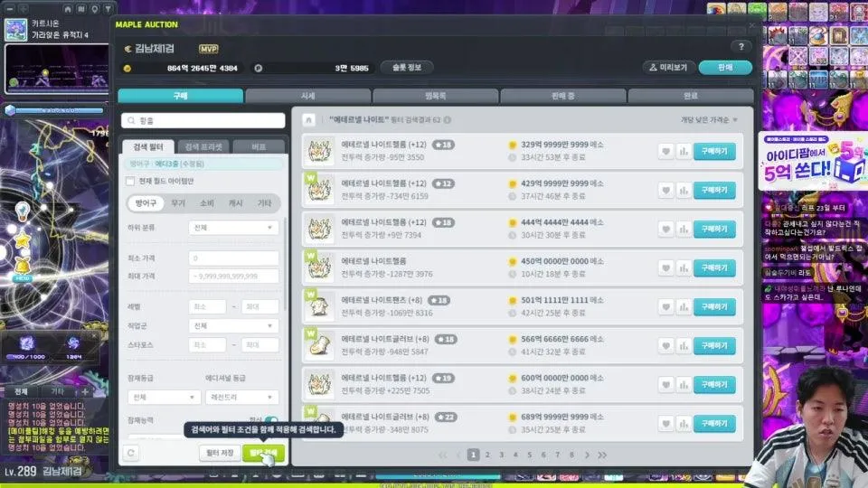Image resolution: width=868 pixels, height=488 pixels.
Task: Click the 필터 저장 button
Action: click(x=220, y=453)
